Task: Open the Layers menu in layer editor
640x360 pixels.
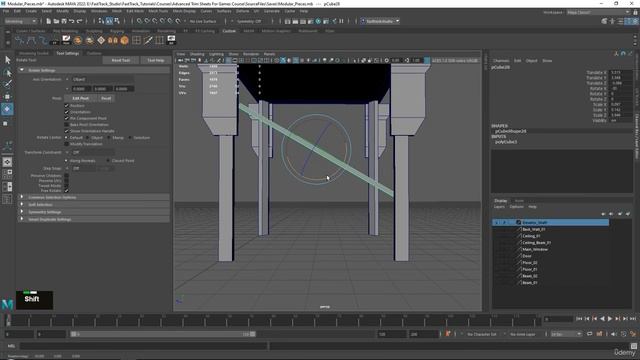Action: click(x=499, y=207)
